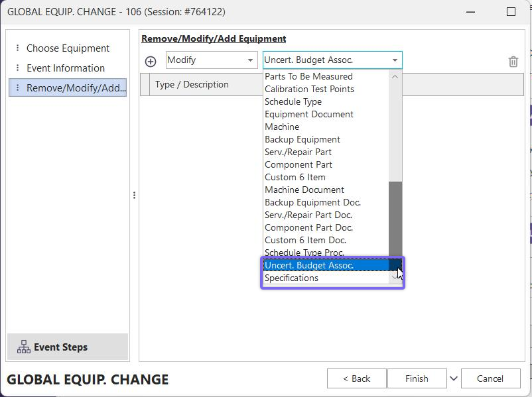Collapse the Uncert. Budget Assoc. combo box
Image resolution: width=532 pixels, height=397 pixels.
pyautogui.click(x=395, y=60)
